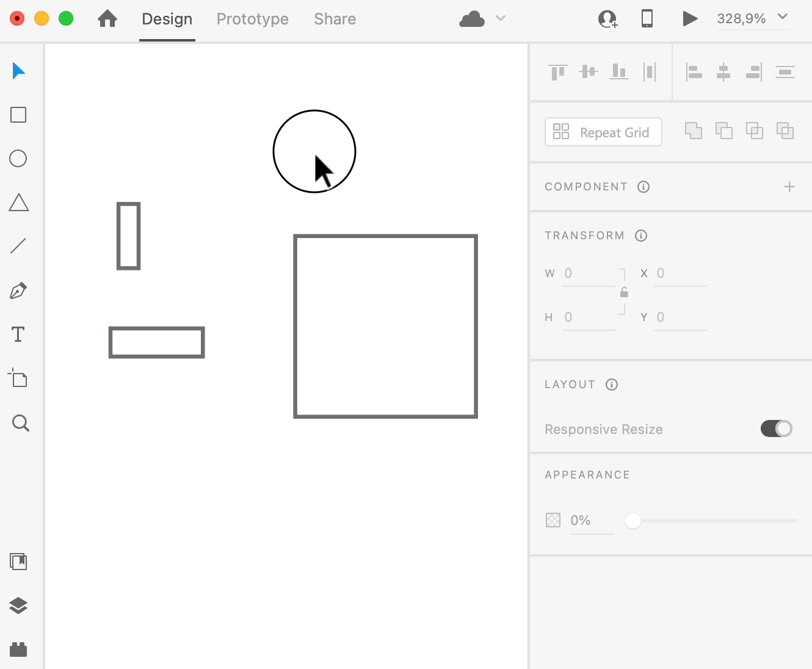Viewport: 812px width, 669px height.
Task: Click the opacity slider handle
Action: point(633,521)
